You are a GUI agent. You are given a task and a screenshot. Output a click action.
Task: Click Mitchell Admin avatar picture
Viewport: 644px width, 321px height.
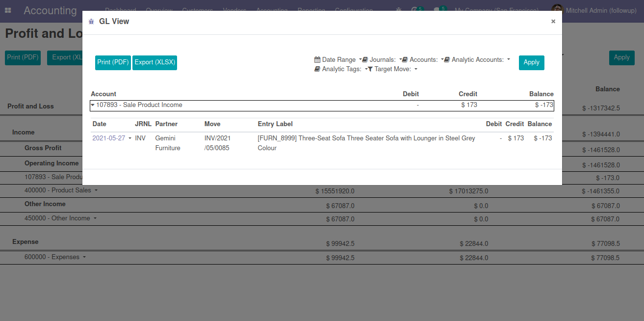pyautogui.click(x=557, y=10)
